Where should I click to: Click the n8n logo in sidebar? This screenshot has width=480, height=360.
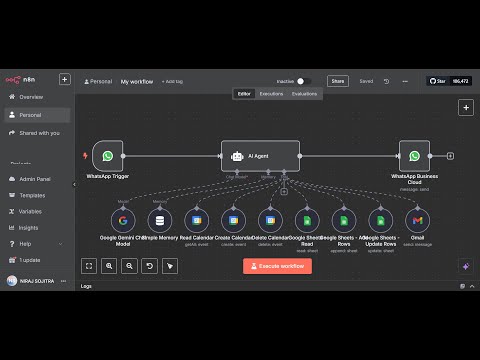coord(20,80)
